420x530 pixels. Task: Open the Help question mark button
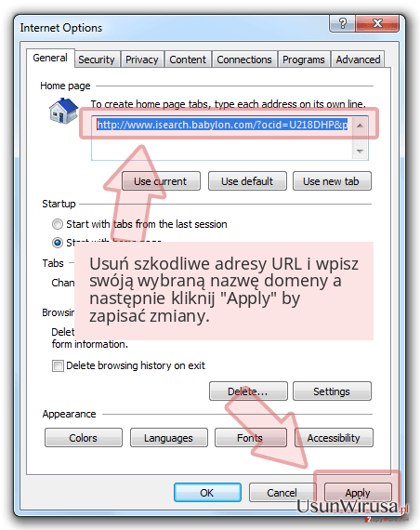coord(342,23)
